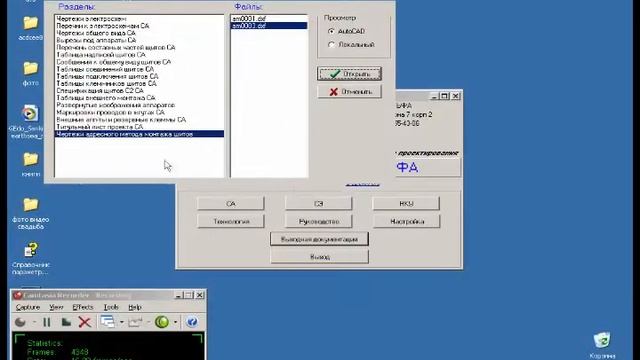This screenshot has width=640, height=360.
Task: Open the Help menu in Camtasia
Action: click(x=135, y=307)
